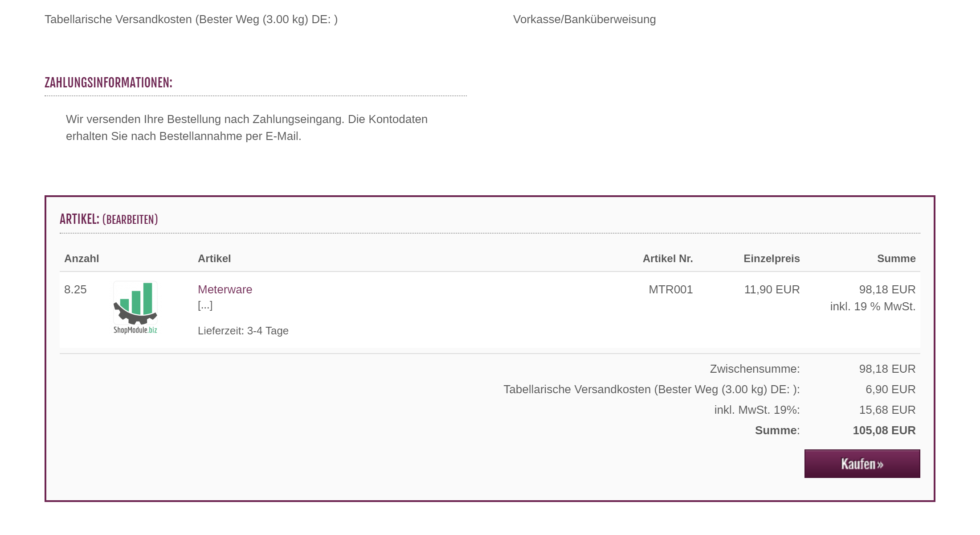The height and width of the screenshot is (535, 980).
Task: Click the article number MTR001
Action: [670, 289]
